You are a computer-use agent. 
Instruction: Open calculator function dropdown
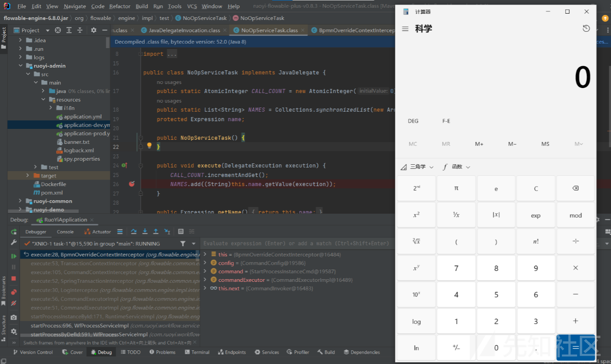pyautogui.click(x=457, y=167)
